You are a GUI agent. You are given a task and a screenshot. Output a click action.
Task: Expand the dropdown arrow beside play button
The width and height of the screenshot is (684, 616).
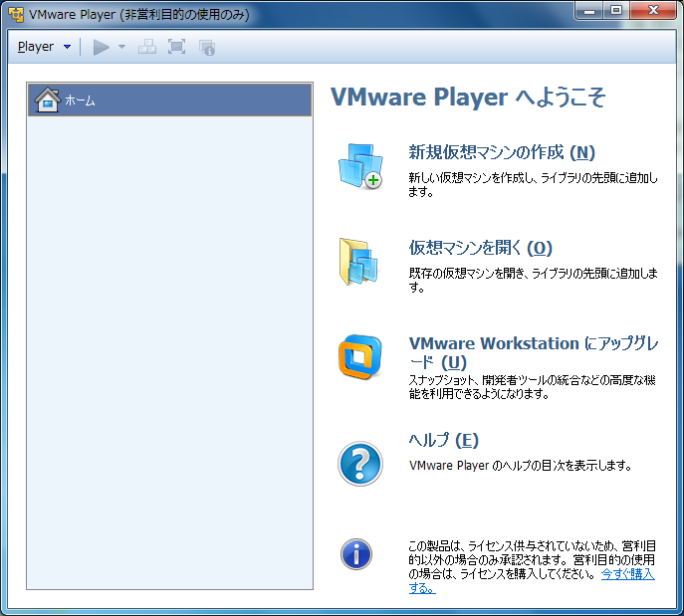click(x=121, y=47)
